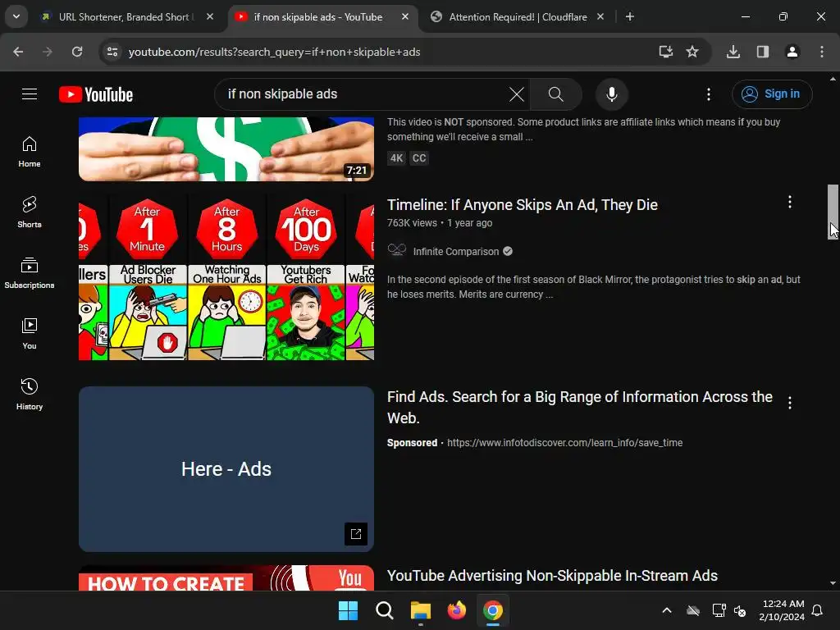Select the YouTube search results tab
This screenshot has width=840, height=630.
coord(318,17)
